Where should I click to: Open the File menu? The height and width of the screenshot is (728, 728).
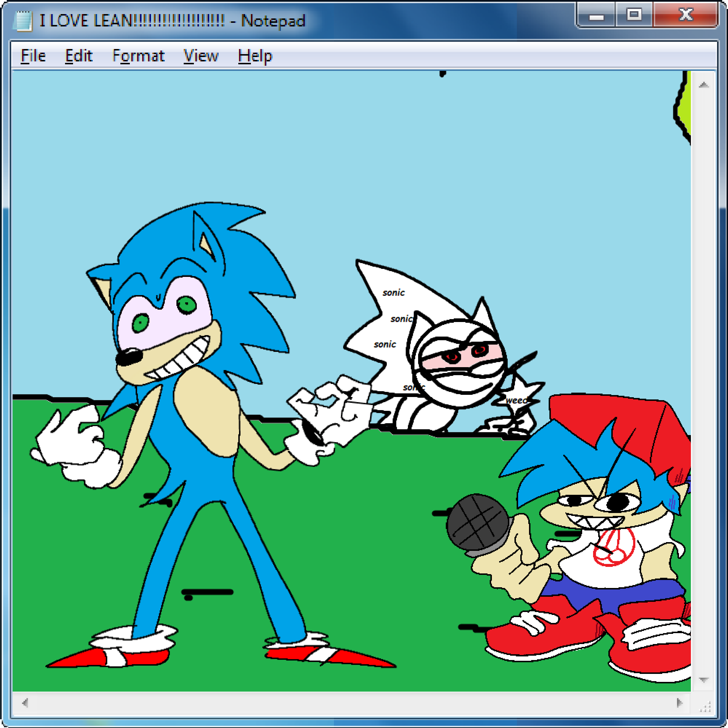tap(33, 56)
